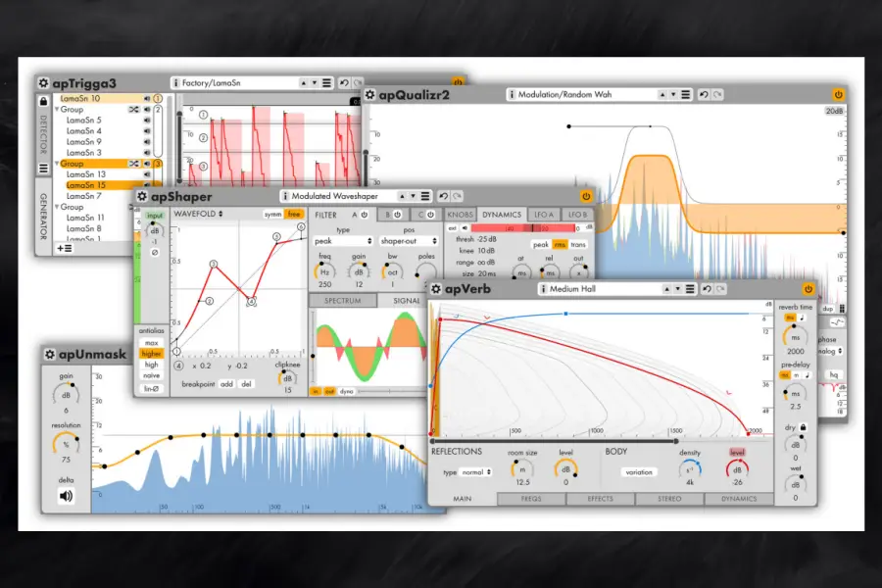882x588 pixels.
Task: Open apVerb preset list menu icon
Action: coord(690,289)
